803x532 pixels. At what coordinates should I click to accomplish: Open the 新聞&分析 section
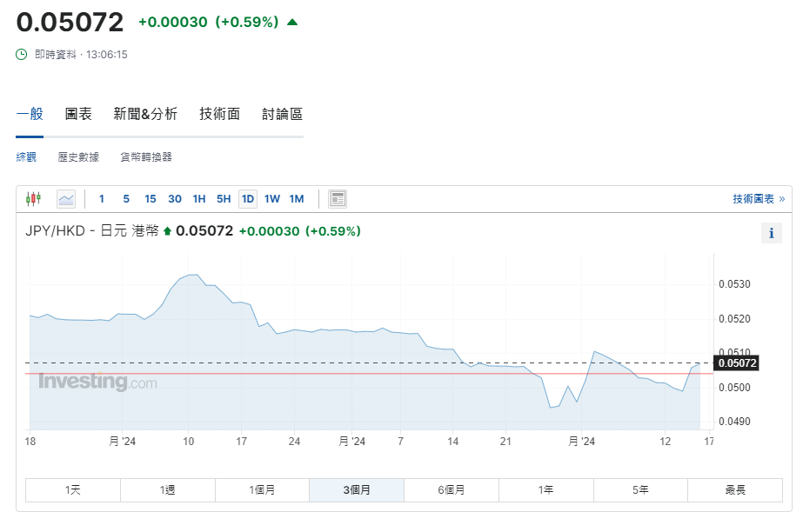[x=144, y=114]
